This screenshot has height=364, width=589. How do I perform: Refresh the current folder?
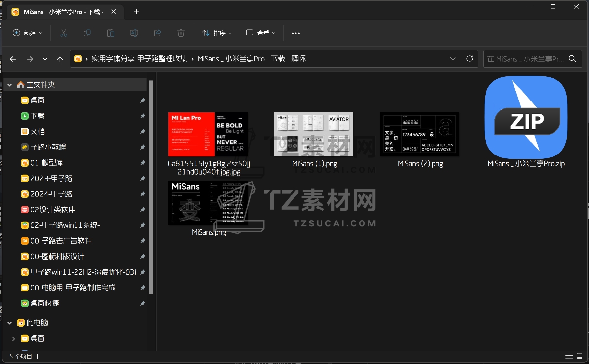coord(470,59)
